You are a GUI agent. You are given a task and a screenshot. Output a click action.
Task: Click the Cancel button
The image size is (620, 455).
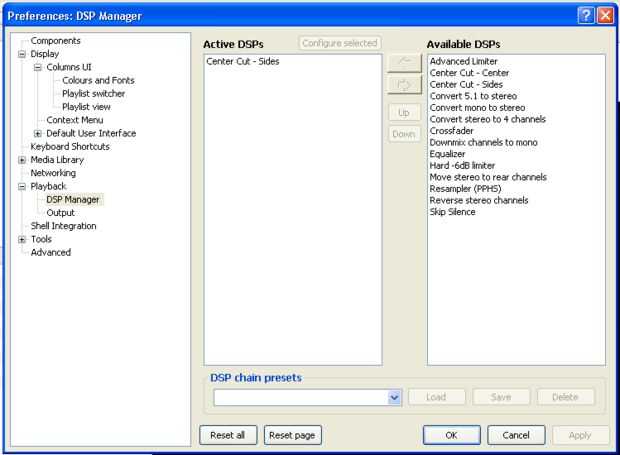click(x=516, y=435)
